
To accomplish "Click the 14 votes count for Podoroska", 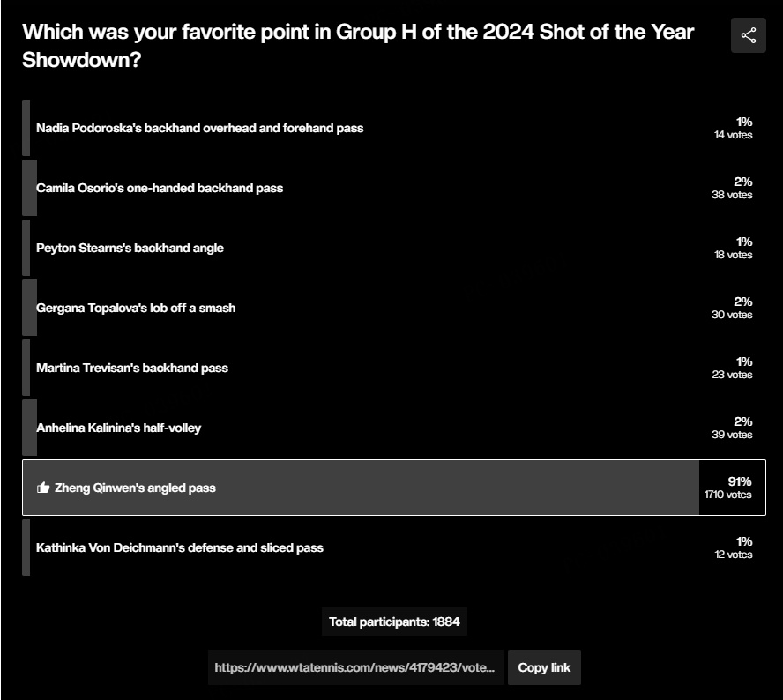I will click(733, 135).
